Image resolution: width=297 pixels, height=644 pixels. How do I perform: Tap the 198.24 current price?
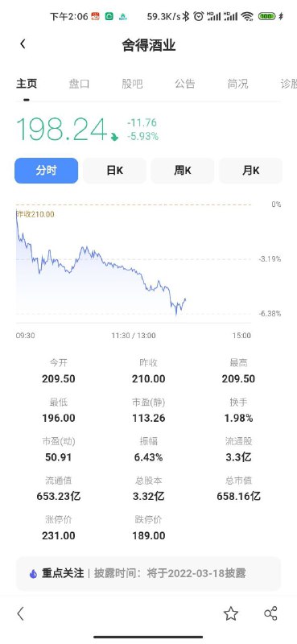point(62,130)
